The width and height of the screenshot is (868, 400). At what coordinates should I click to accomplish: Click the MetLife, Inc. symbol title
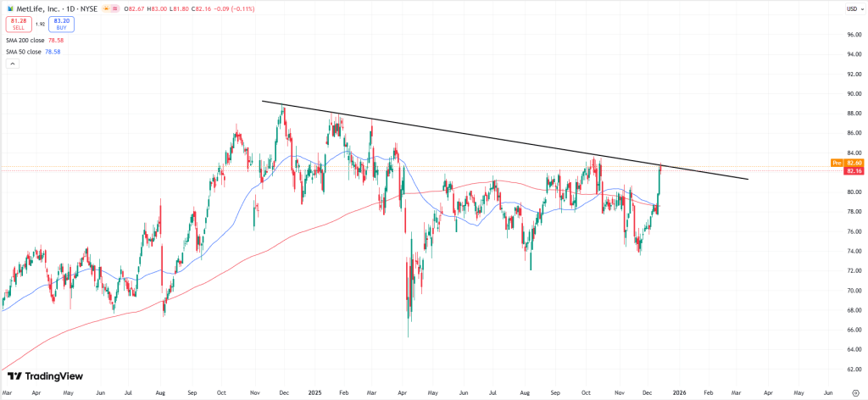pos(42,8)
